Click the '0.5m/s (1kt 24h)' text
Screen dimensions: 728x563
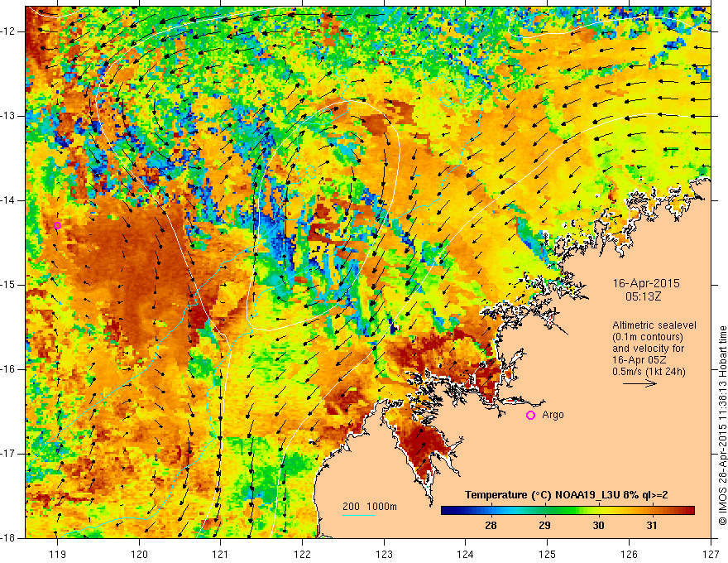pos(649,372)
